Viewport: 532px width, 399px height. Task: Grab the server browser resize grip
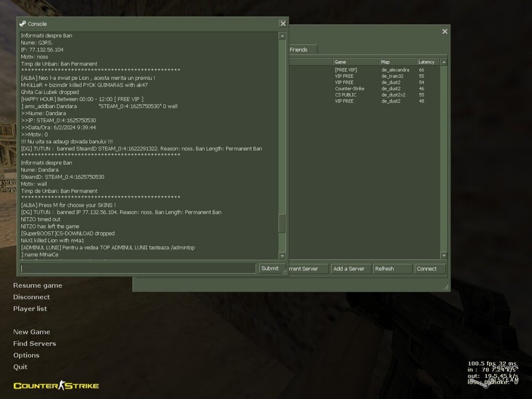446,287
